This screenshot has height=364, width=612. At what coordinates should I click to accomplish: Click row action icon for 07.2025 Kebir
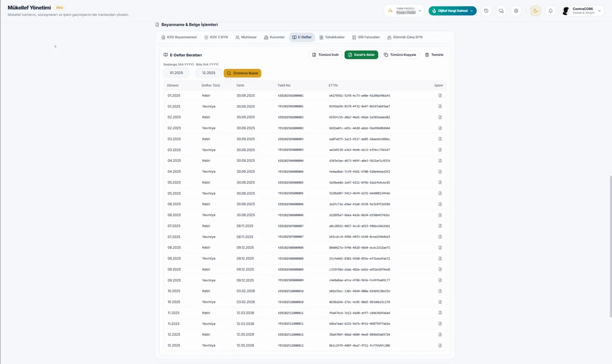coord(440,226)
